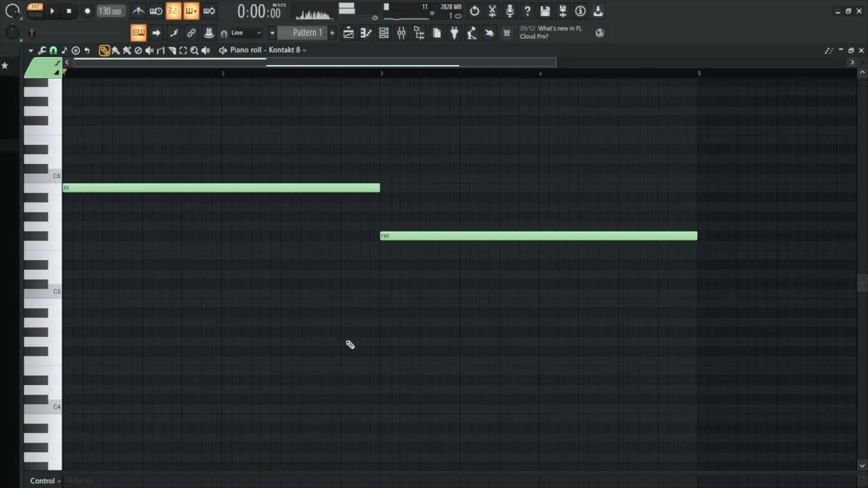Toggle blend recording overdub
The width and height of the screenshot is (868, 488).
click(191, 11)
